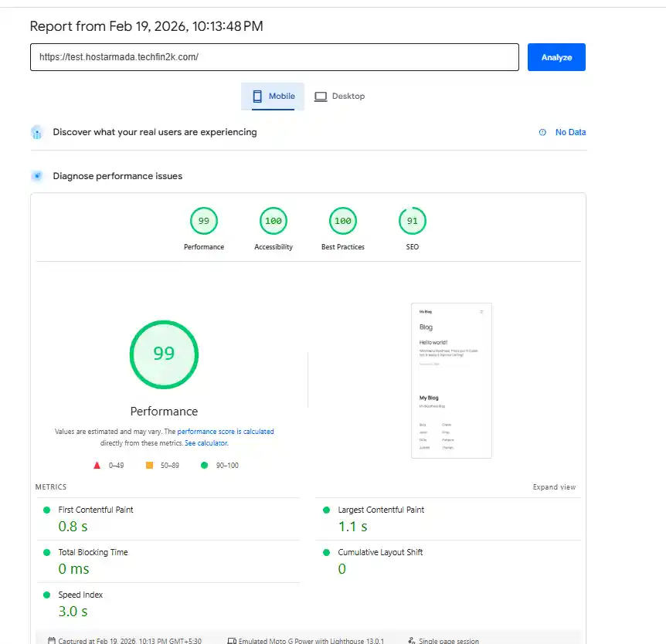Click Cumulative Layout Shift metric label
The height and width of the screenshot is (644, 666).
[380, 552]
